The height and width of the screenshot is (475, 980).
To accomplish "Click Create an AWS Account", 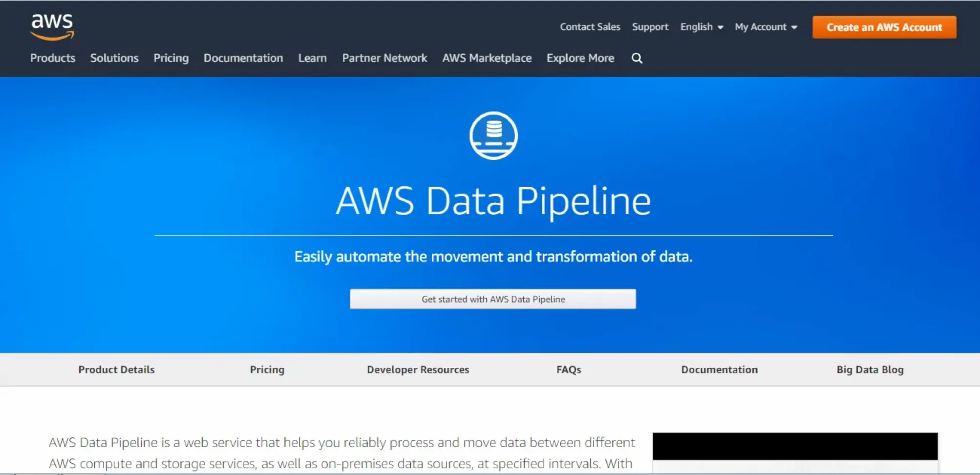I will [884, 27].
